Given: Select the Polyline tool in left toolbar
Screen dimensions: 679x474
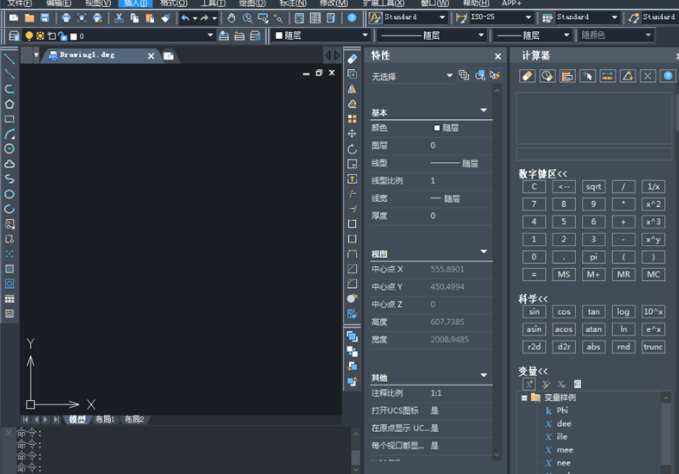Looking at the screenshot, I should click(9, 89).
